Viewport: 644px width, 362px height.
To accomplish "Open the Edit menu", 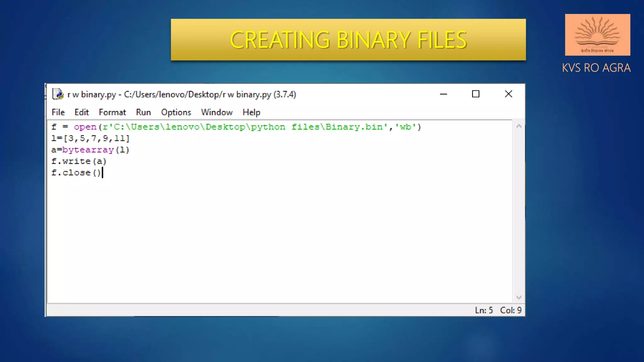I will [x=81, y=112].
